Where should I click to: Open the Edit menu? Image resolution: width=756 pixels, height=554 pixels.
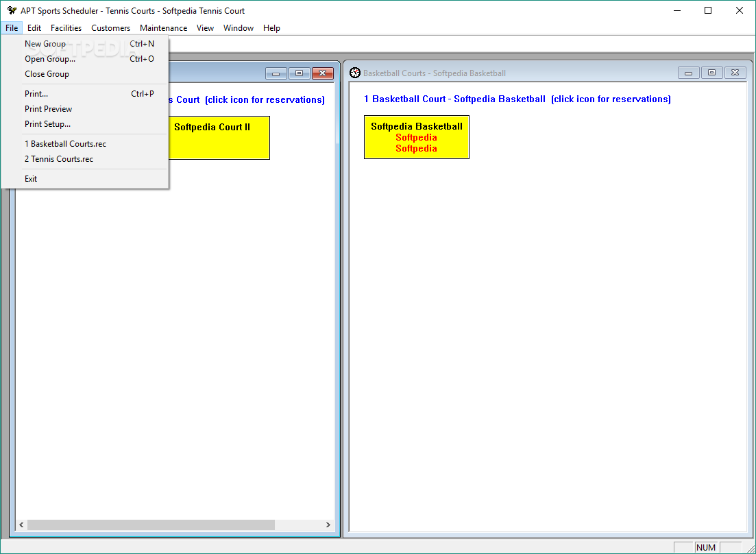point(34,28)
